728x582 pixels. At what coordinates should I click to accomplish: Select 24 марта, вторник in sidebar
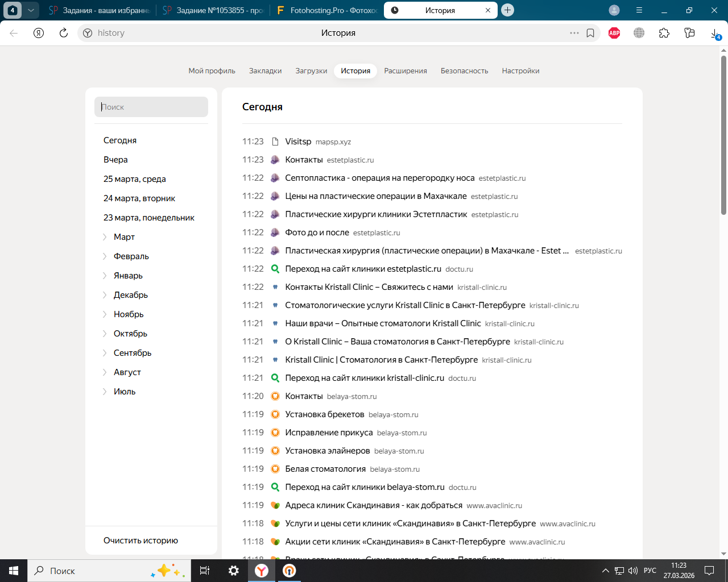coord(139,198)
